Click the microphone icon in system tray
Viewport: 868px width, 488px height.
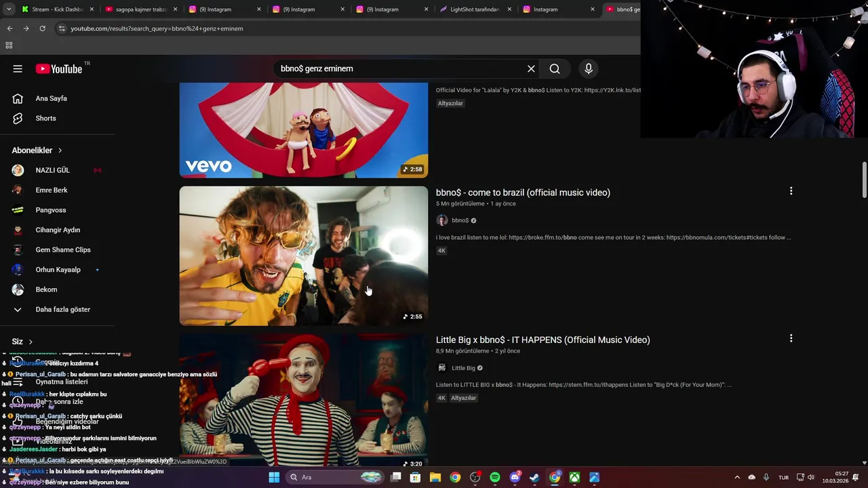pyautogui.click(x=766, y=477)
